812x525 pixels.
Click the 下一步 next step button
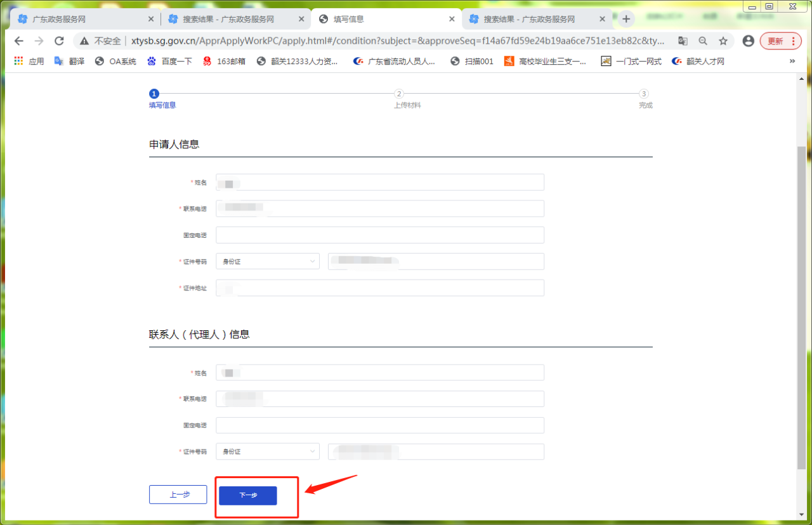[x=248, y=495]
